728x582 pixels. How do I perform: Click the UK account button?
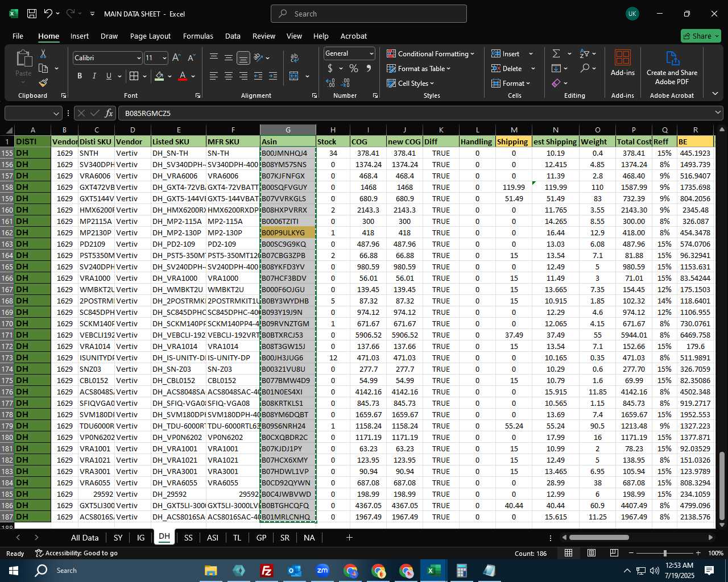[632, 14]
